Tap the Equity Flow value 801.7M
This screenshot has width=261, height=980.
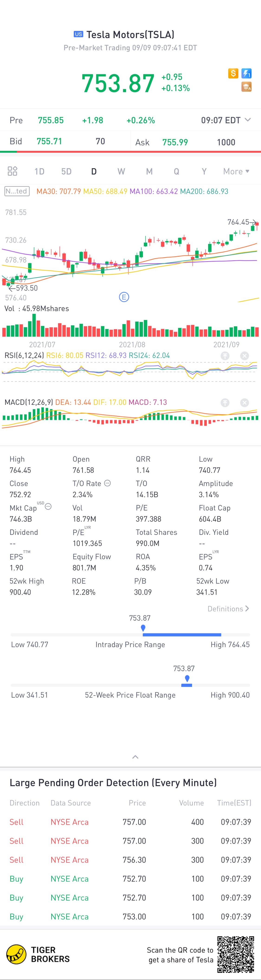(84, 568)
